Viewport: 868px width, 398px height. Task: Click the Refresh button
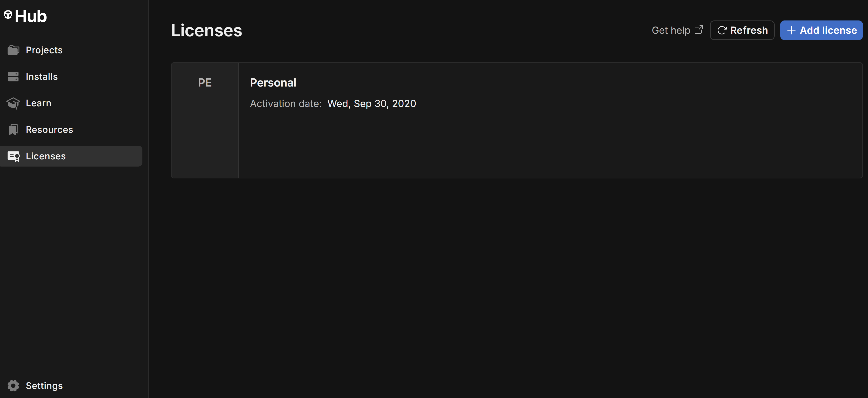click(x=742, y=30)
